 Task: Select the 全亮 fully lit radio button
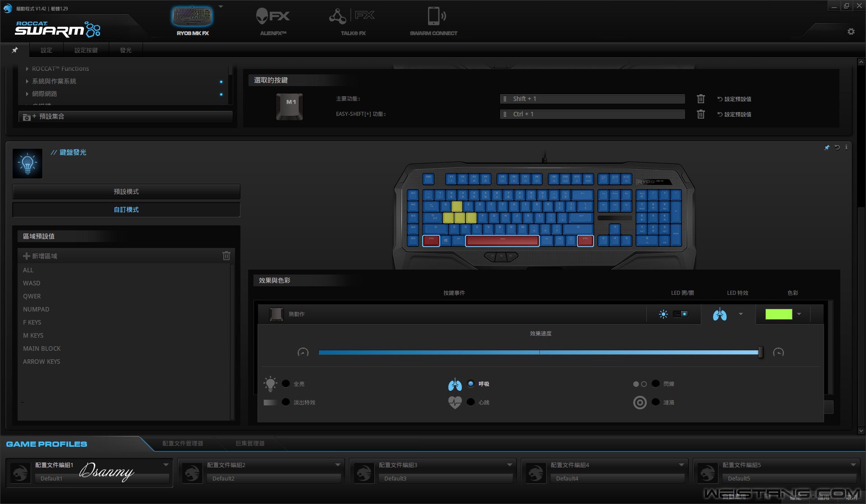click(286, 384)
